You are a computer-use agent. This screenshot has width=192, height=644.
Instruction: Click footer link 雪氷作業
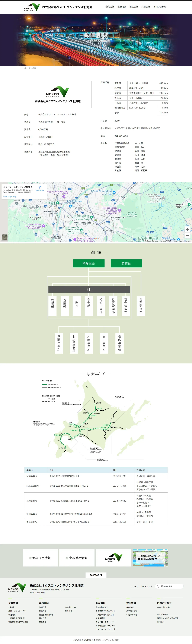[x=42, y=618]
